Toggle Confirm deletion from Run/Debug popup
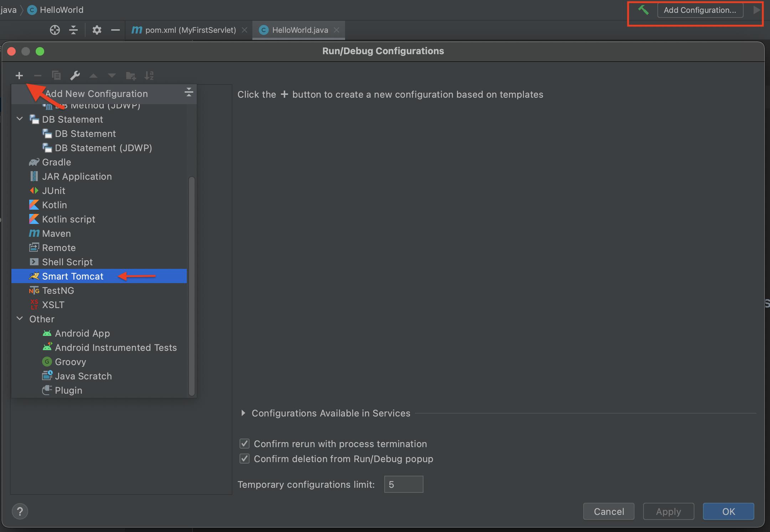This screenshot has height=532, width=770. (245, 459)
